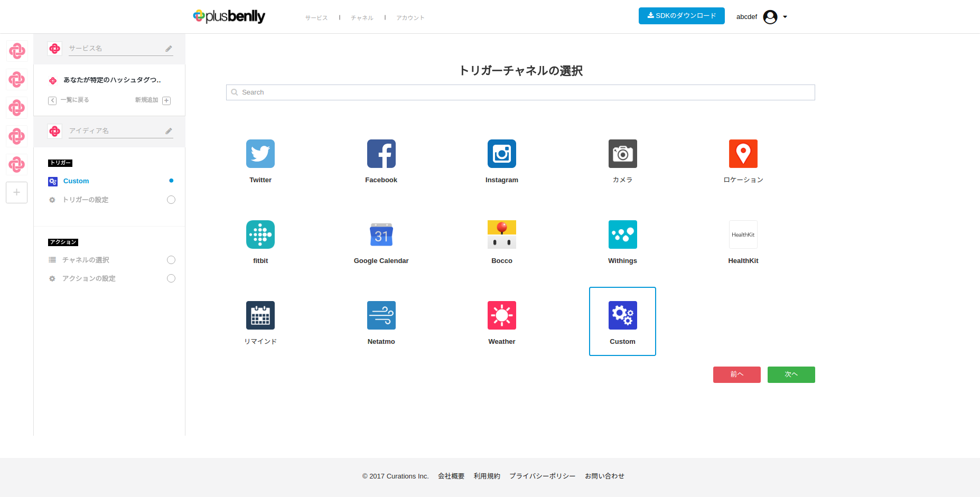Viewport: 980px width, 497px height.
Task: Click the SDKのダウンロード button
Action: 682,16
